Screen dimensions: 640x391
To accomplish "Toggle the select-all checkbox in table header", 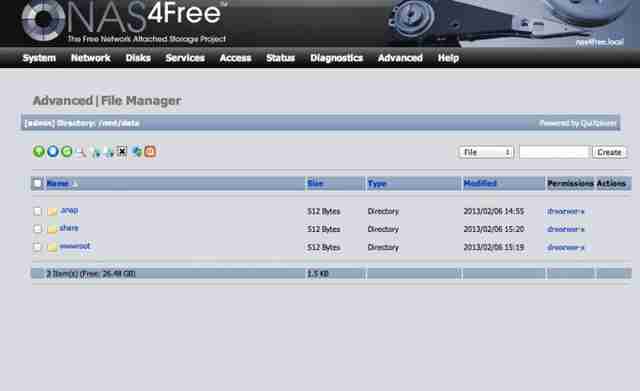I will coord(37,183).
